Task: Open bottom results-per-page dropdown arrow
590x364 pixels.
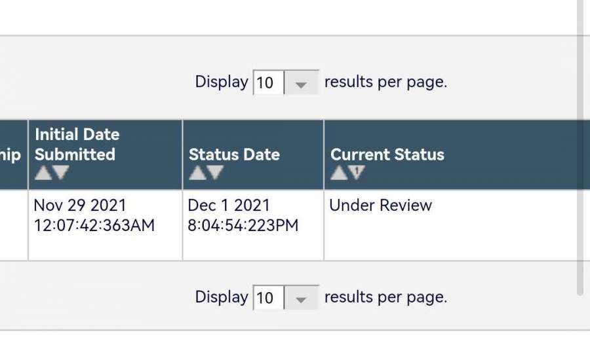Action: pos(302,299)
